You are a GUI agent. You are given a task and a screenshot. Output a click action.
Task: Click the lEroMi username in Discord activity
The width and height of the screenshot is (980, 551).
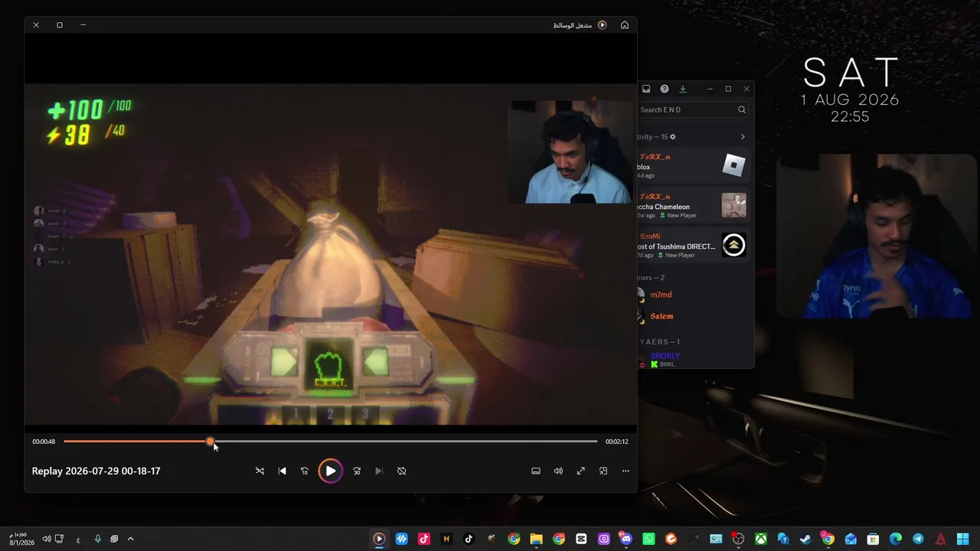click(x=650, y=236)
